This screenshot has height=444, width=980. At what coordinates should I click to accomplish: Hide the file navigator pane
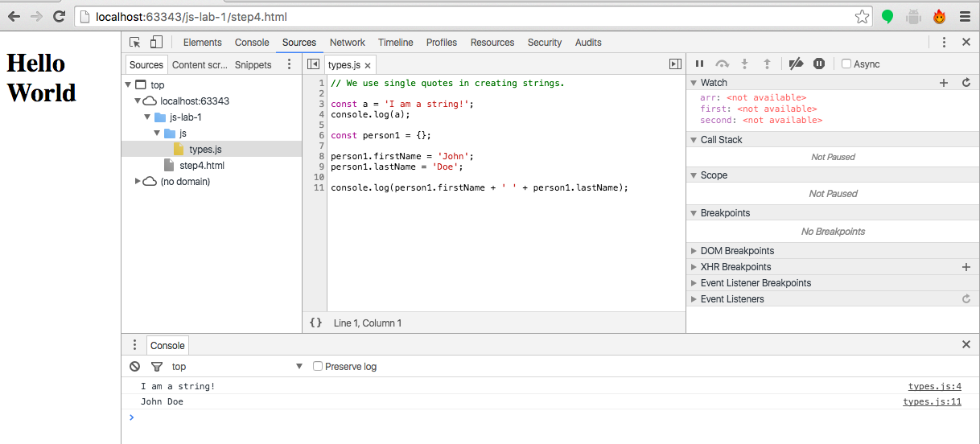click(314, 64)
